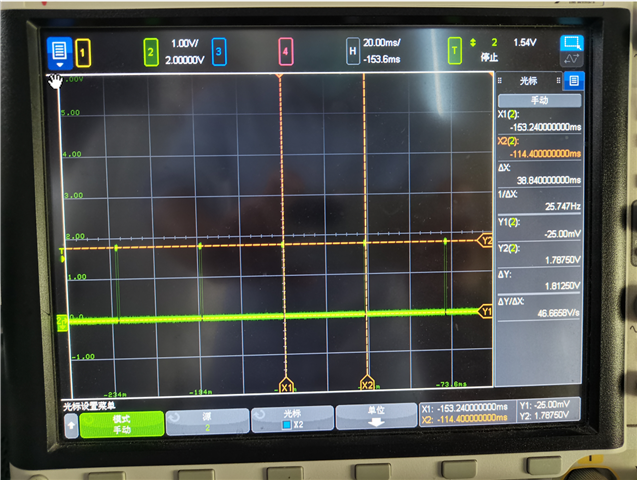Click the 2.00000V channel 2 offset value
The width and height of the screenshot is (637, 480).
(x=184, y=60)
